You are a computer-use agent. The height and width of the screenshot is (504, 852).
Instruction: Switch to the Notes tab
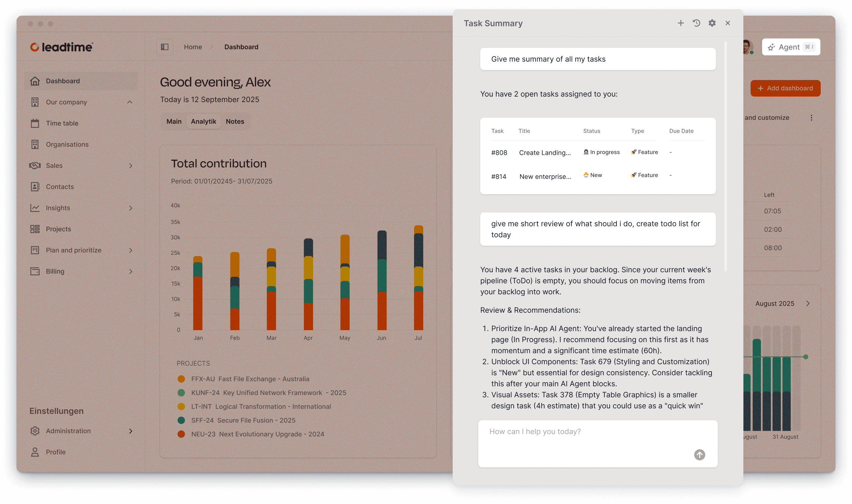(x=235, y=122)
